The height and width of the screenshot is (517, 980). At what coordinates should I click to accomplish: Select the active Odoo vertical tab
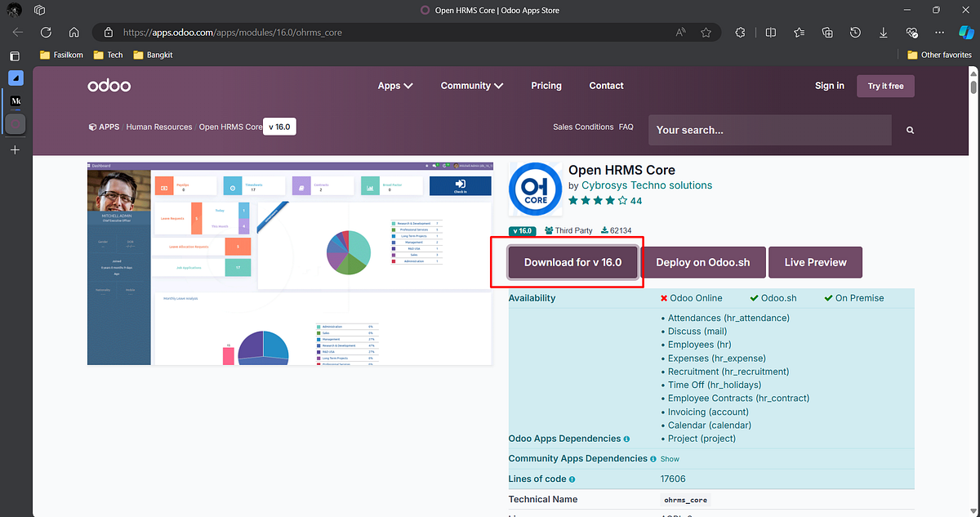(x=16, y=124)
